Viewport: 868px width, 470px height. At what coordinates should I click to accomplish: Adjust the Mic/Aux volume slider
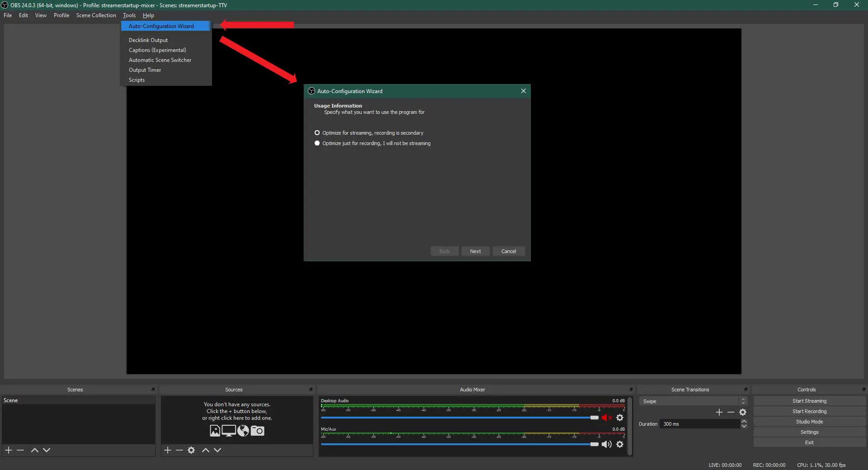click(460, 444)
